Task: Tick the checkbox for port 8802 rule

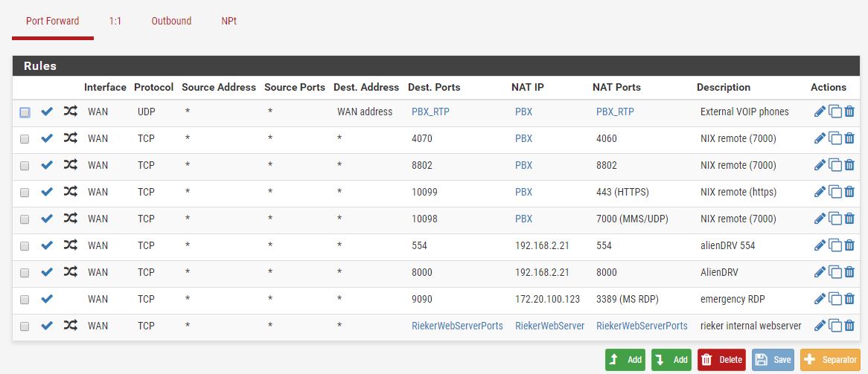Action: coord(25,166)
